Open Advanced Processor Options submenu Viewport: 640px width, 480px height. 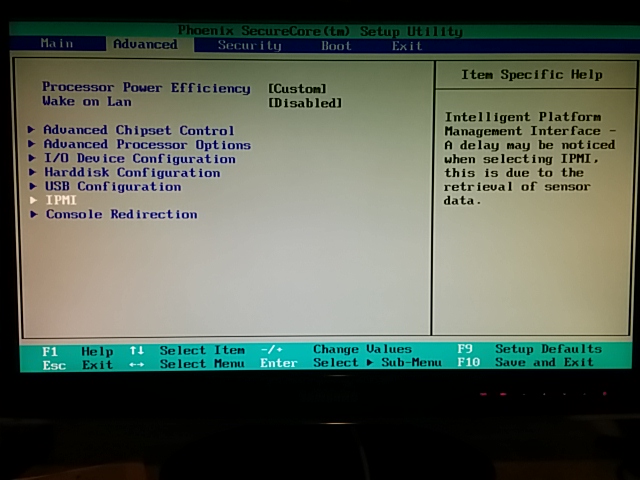pos(147,144)
